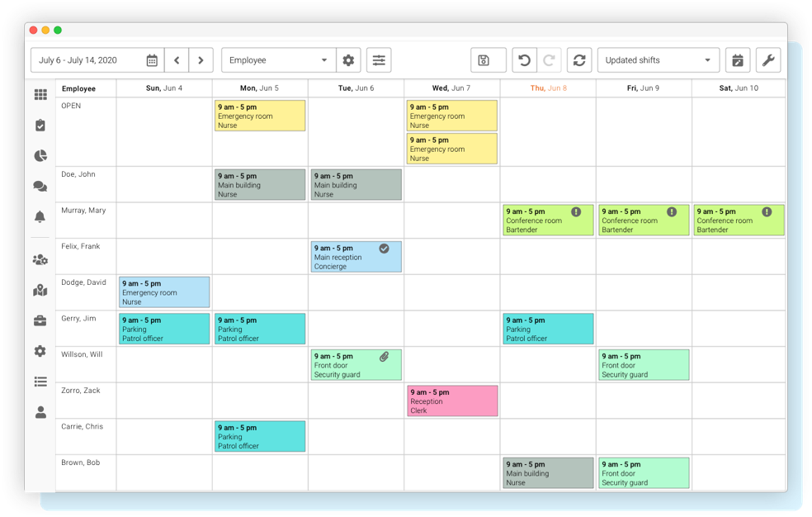This screenshot has height=517, width=812.
Task: Refresh the schedule
Action: 579,60
